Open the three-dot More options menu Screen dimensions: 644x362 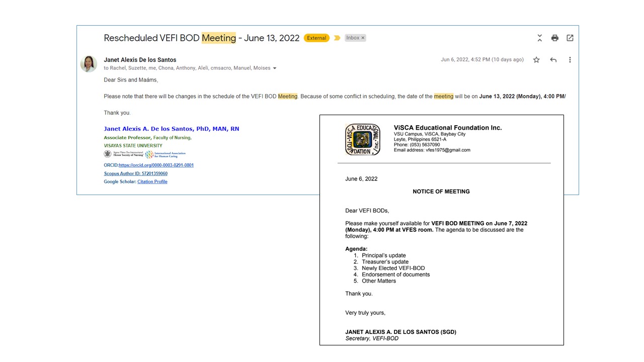point(570,60)
